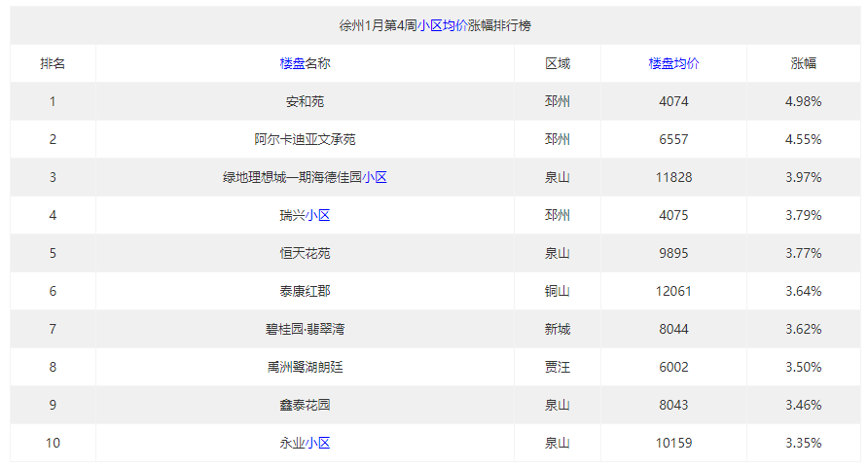
Task: Follow the 小区 link in 瑞兴小区
Action: click(x=318, y=215)
